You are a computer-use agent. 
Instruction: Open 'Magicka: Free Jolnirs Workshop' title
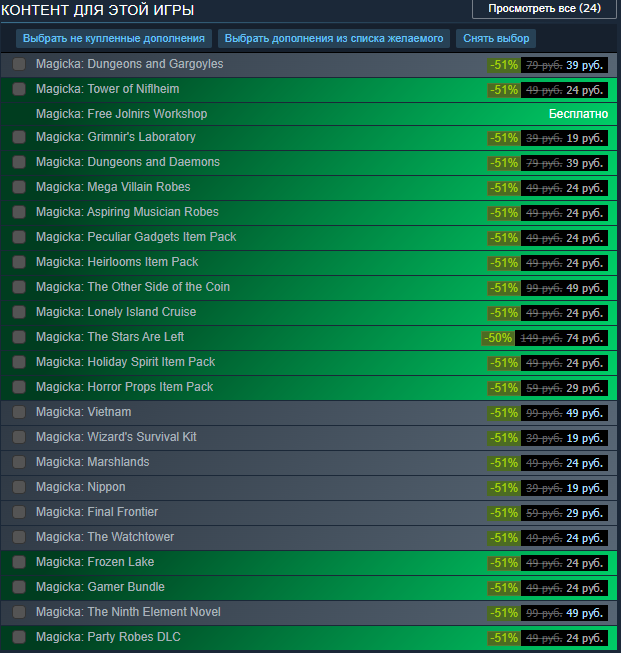(122, 114)
